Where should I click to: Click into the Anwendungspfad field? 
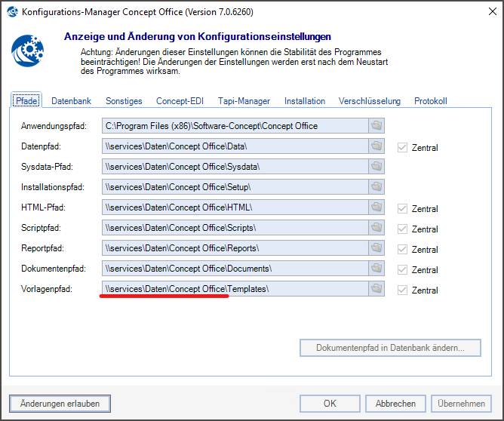tap(235, 126)
